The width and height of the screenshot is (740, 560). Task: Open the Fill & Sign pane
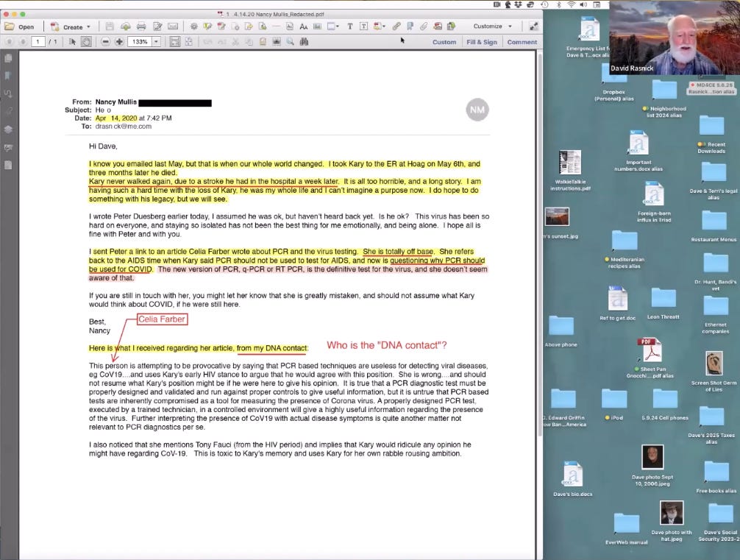coord(481,42)
